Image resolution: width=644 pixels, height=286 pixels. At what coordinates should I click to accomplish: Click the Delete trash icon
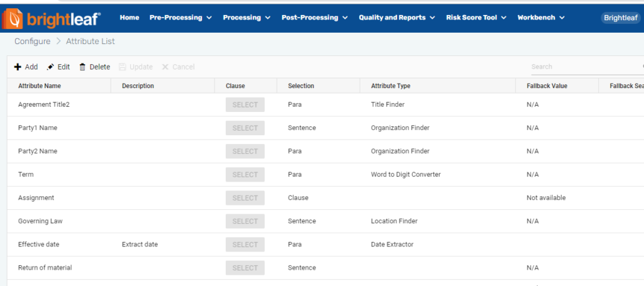pos(82,67)
